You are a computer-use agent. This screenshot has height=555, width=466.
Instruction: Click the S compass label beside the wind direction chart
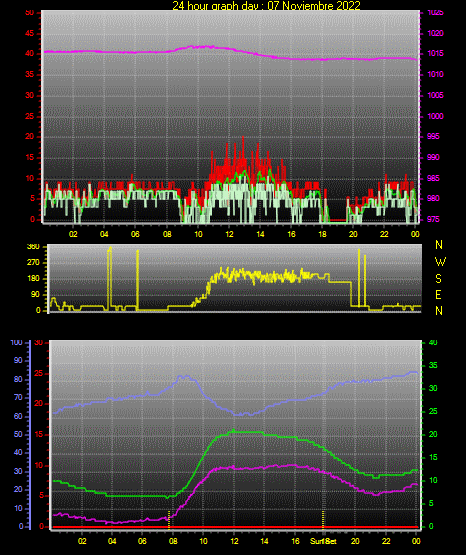coord(438,279)
